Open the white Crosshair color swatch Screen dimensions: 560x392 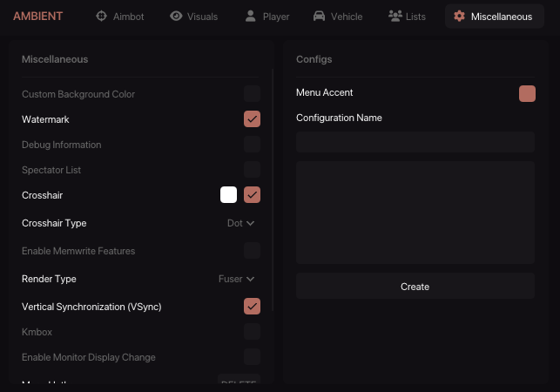coord(228,195)
